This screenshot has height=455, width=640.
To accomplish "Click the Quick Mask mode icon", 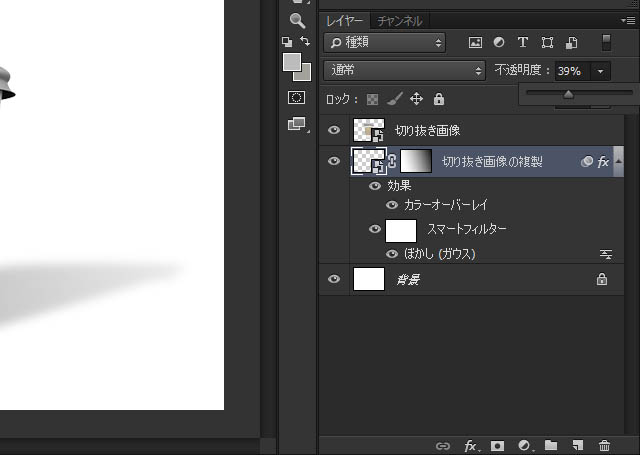I will click(297, 98).
